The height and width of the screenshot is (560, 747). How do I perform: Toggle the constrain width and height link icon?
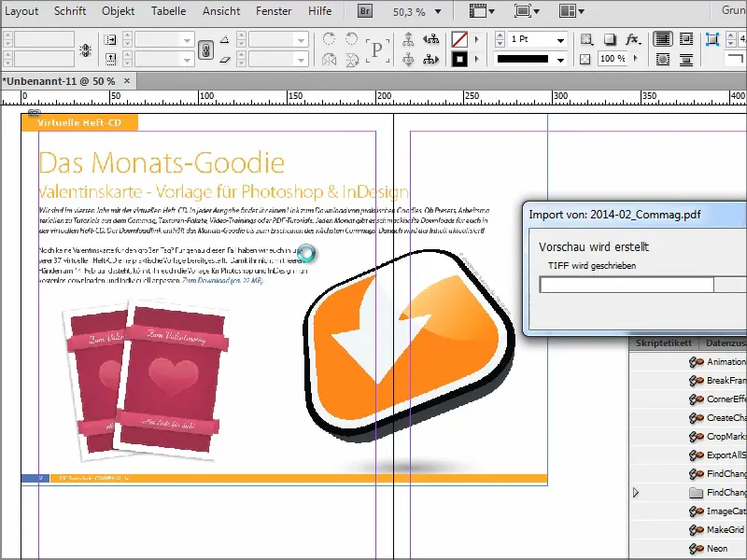coord(86,49)
